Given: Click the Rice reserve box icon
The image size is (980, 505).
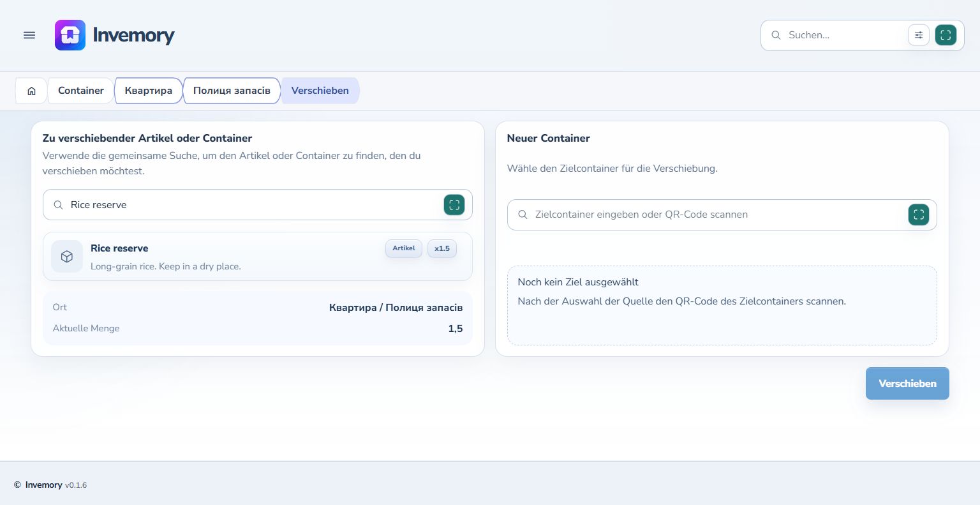Looking at the screenshot, I should [x=67, y=257].
